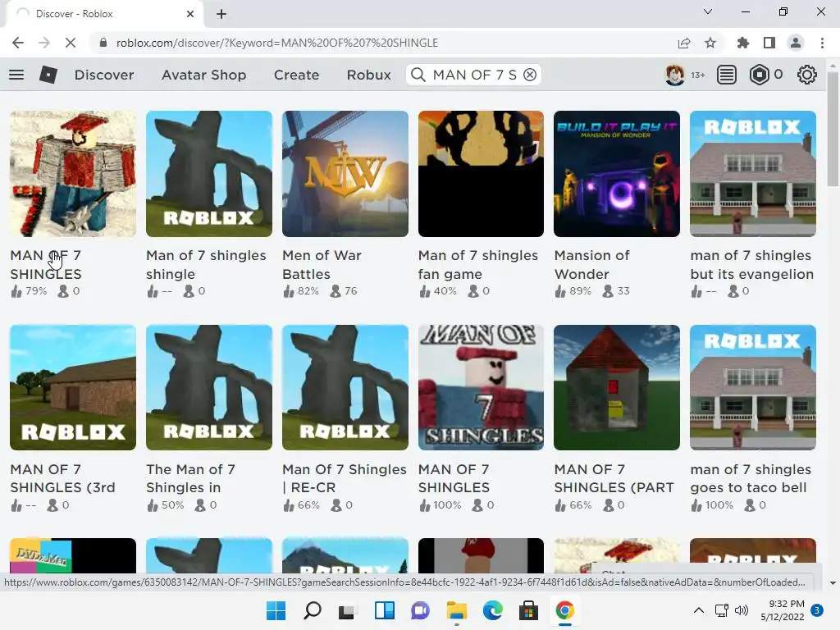840x630 pixels.
Task: Click the scrollbar down arrow
Action: click(x=833, y=583)
